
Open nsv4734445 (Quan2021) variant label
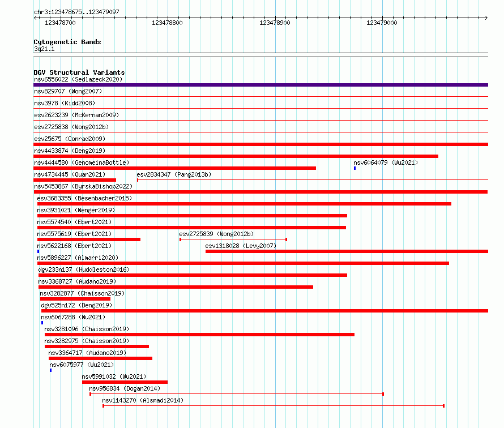70,174
